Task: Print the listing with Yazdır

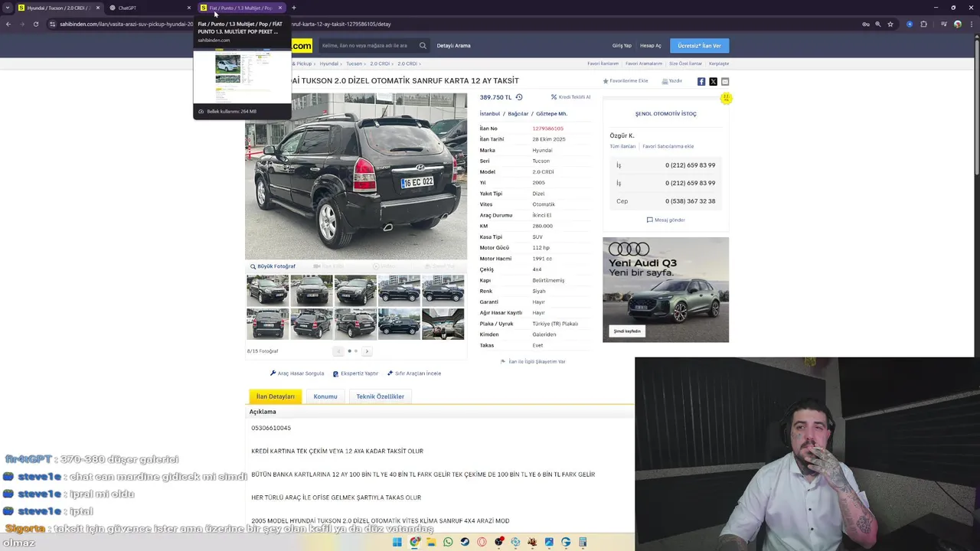Action: tap(672, 81)
